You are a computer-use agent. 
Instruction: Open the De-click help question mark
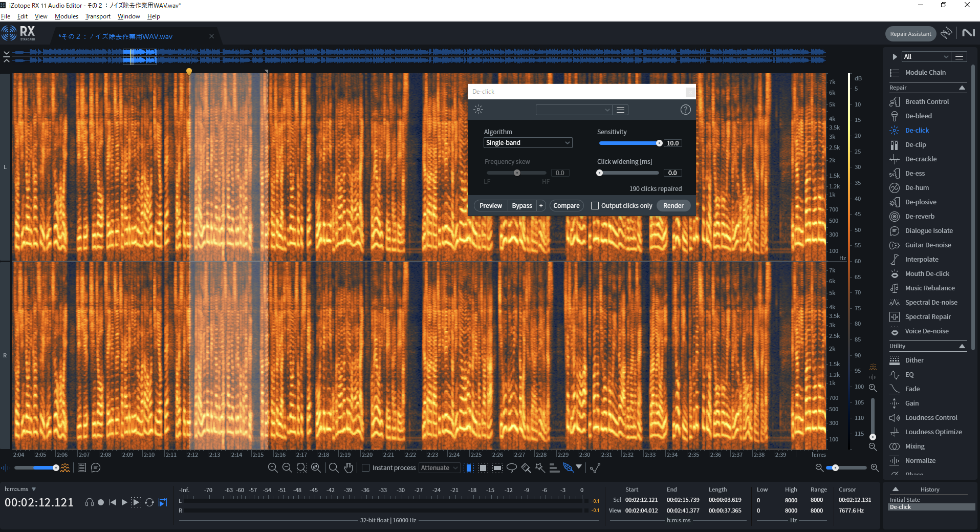click(686, 110)
